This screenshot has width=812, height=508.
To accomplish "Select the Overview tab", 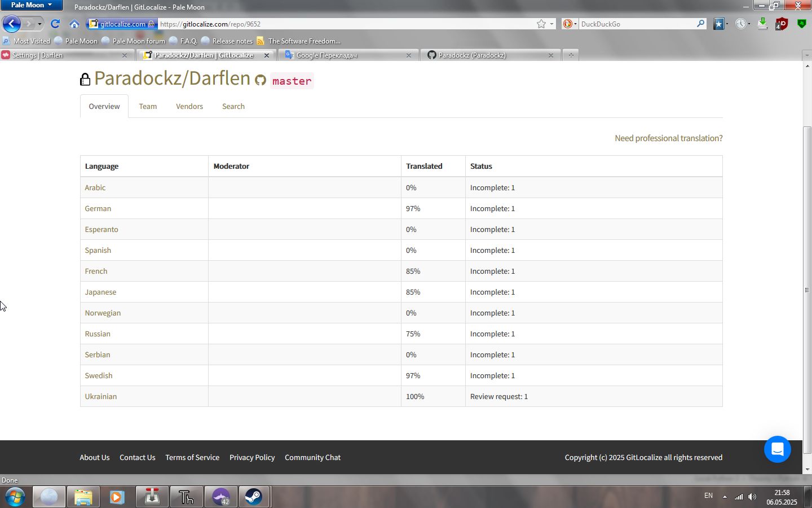I will click(104, 106).
